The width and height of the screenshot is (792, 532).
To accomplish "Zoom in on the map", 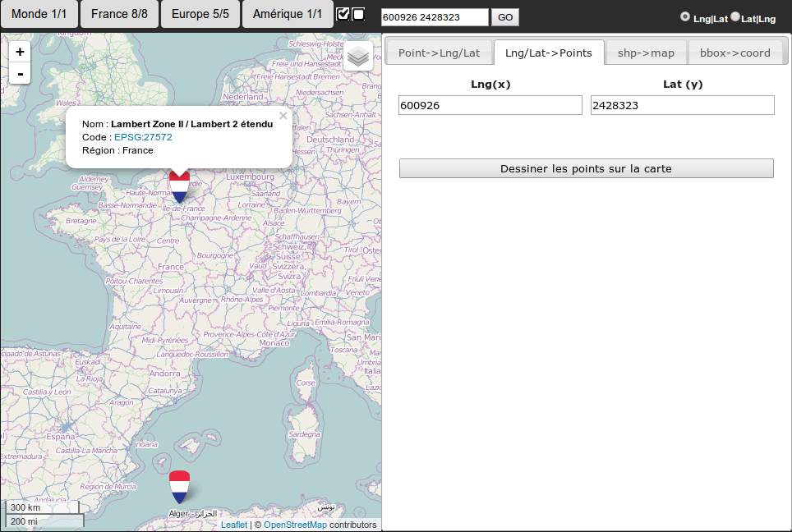I will [x=20, y=52].
